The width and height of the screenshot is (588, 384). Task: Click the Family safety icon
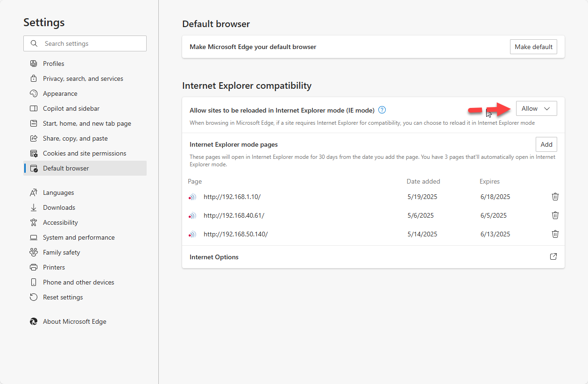34,252
